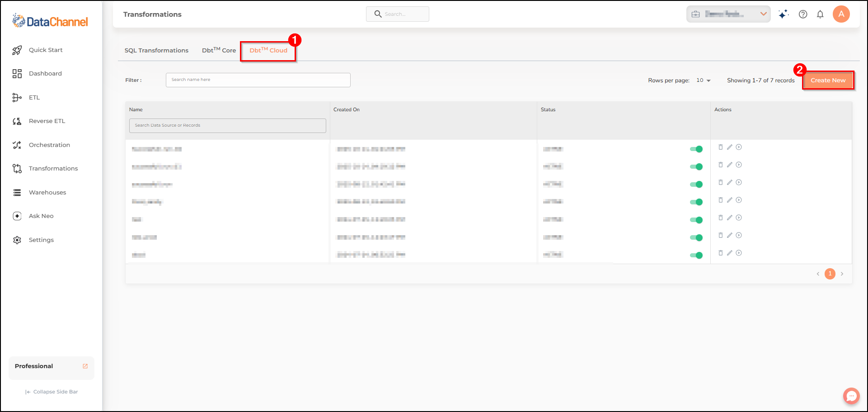The height and width of the screenshot is (412, 868).
Task: Expand the workspace selector dropdown
Action: (728, 14)
